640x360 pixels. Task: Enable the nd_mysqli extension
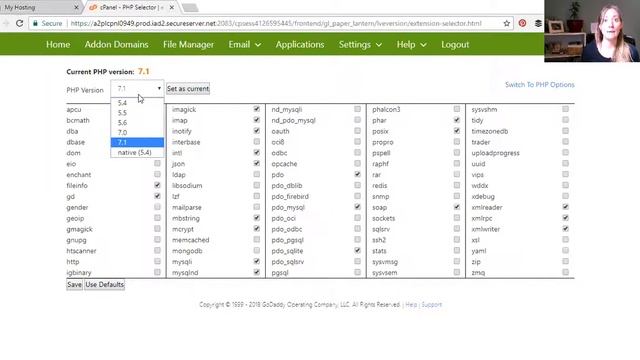point(357,109)
